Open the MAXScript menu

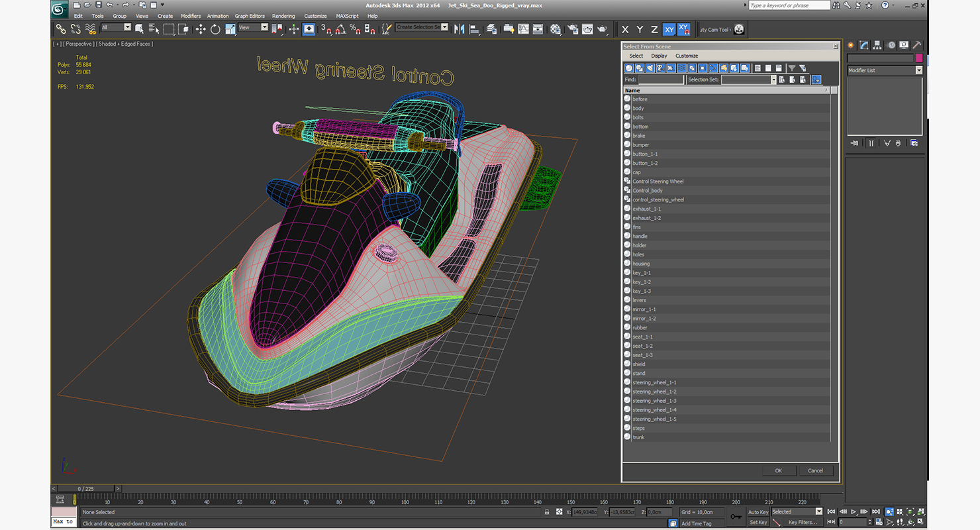pyautogui.click(x=347, y=16)
